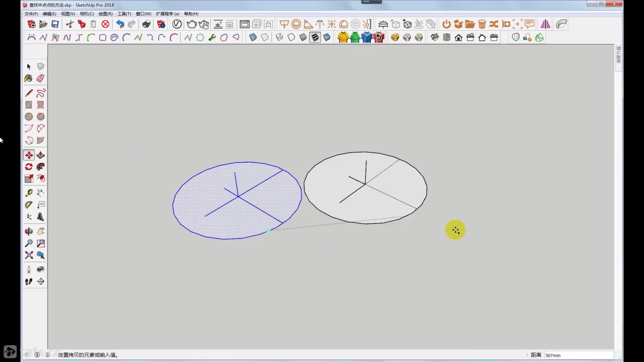
Task: Select the arrow Select tool
Action: pos(29,67)
